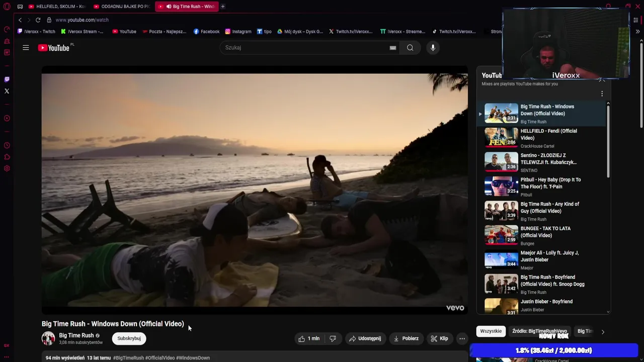This screenshot has height=362, width=644.
Task: Open iVeroxx - Streame... bookmark
Action: (403, 31)
